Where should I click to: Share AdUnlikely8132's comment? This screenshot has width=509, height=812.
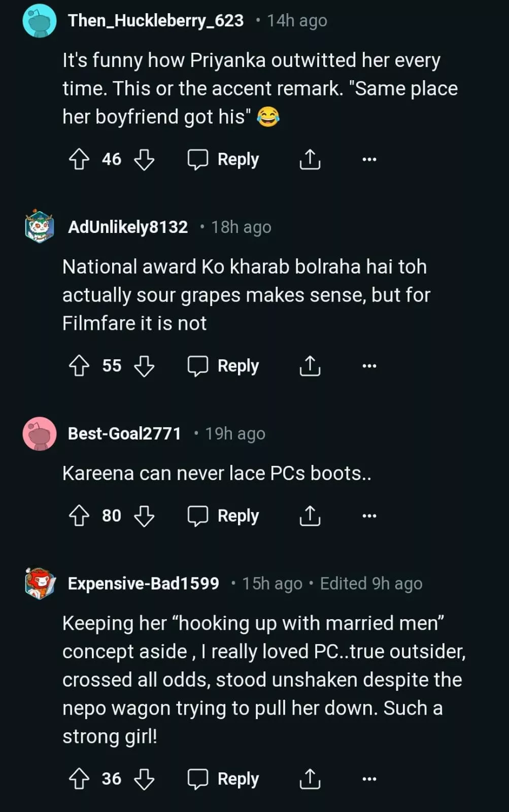pyautogui.click(x=310, y=366)
